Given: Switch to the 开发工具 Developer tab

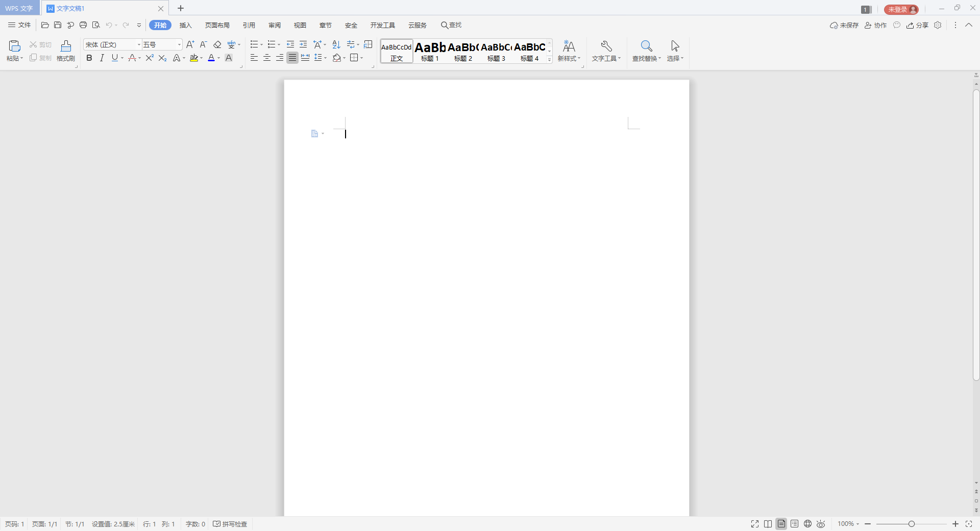Looking at the screenshot, I should point(382,25).
